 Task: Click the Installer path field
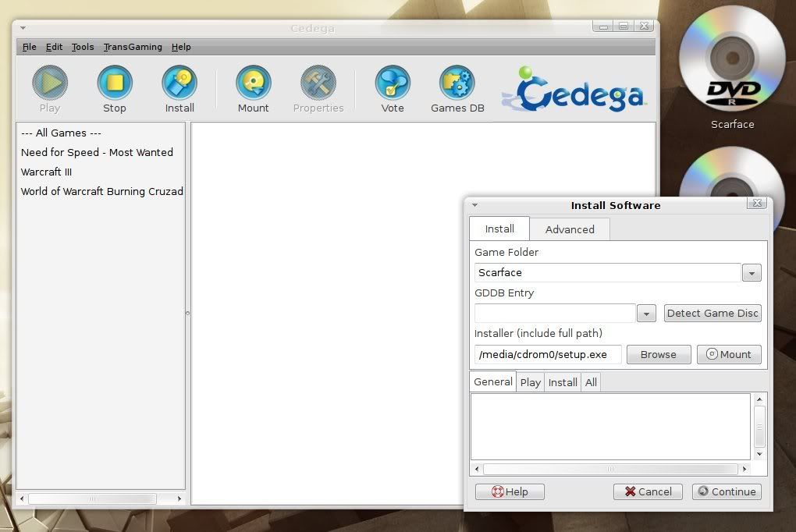coord(548,354)
